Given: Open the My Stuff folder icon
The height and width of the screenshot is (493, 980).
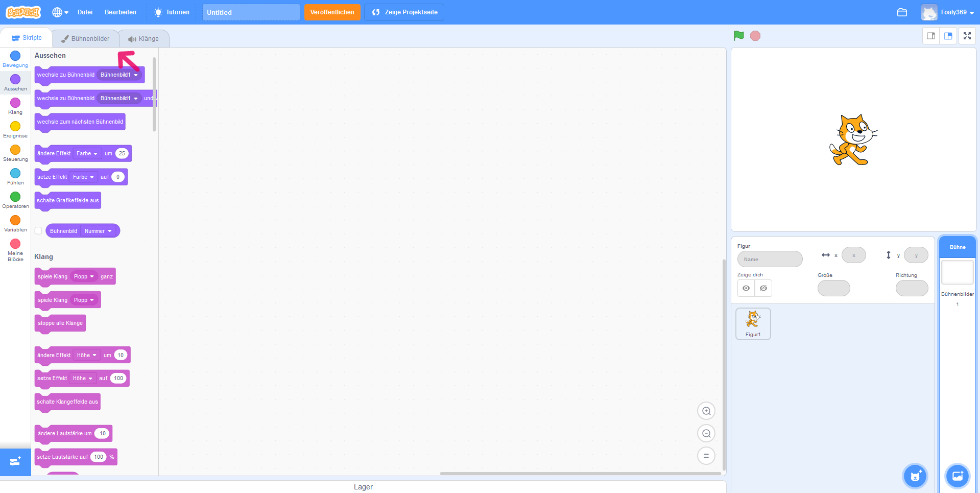Looking at the screenshot, I should click(x=902, y=12).
